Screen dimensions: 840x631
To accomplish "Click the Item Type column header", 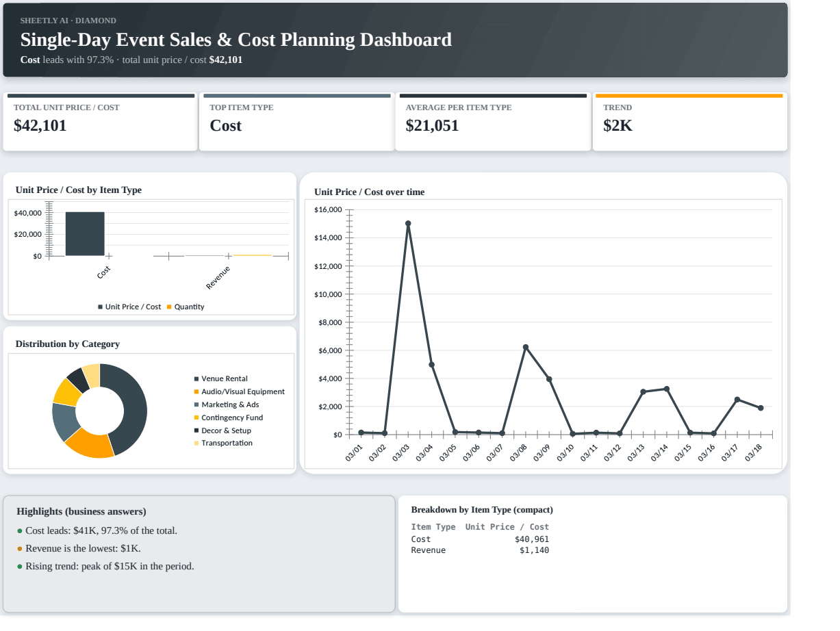I will point(433,527).
